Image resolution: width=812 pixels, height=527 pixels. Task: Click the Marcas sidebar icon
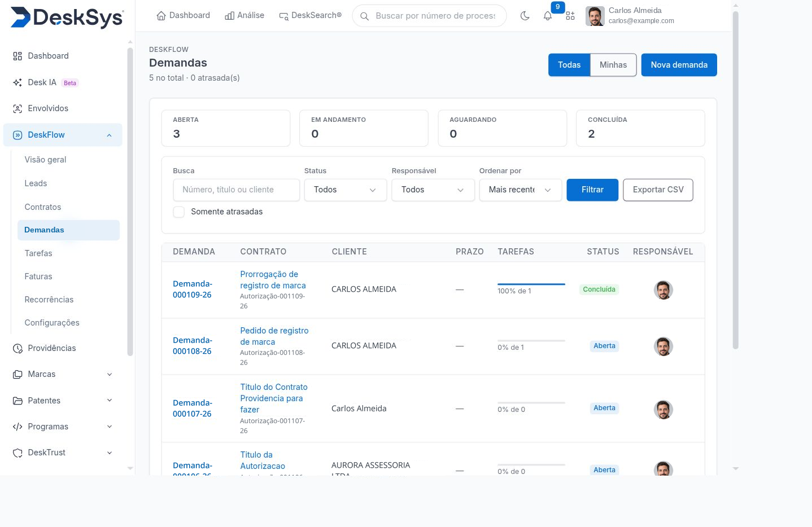pyautogui.click(x=18, y=374)
